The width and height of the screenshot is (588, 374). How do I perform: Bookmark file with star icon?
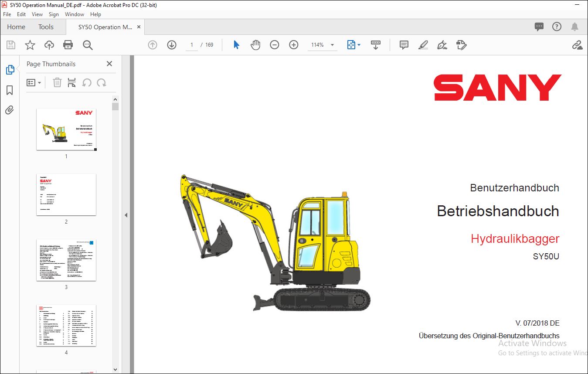[30, 45]
